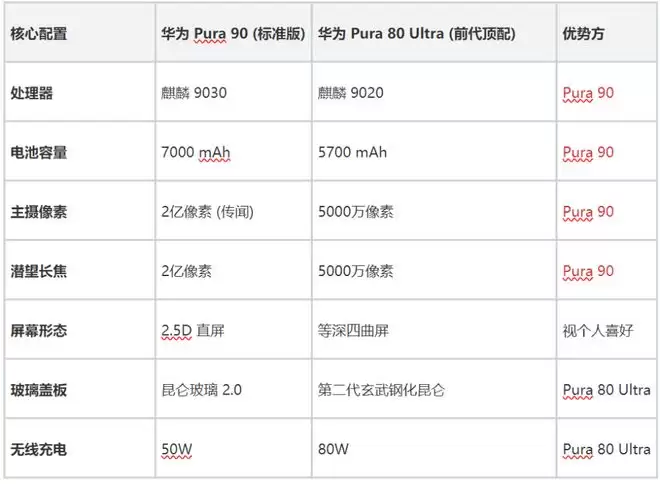Click the 处理器 row label
Screen dimensions: 660x484
(31, 93)
